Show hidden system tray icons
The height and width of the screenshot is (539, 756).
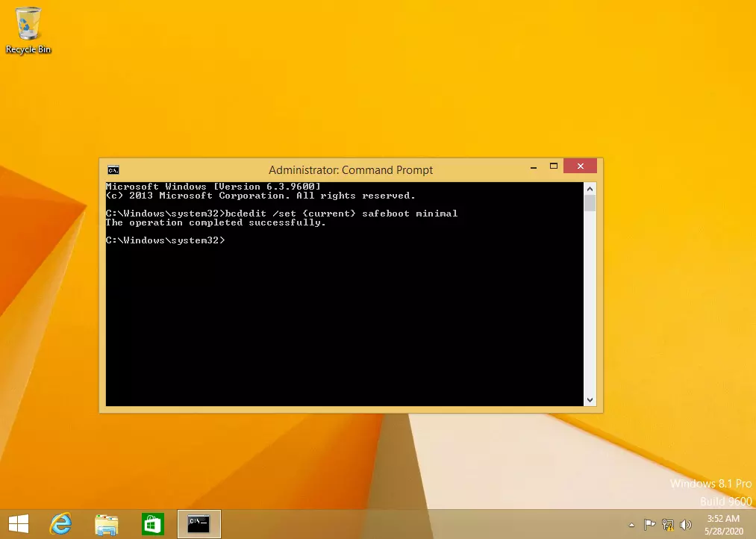click(632, 525)
